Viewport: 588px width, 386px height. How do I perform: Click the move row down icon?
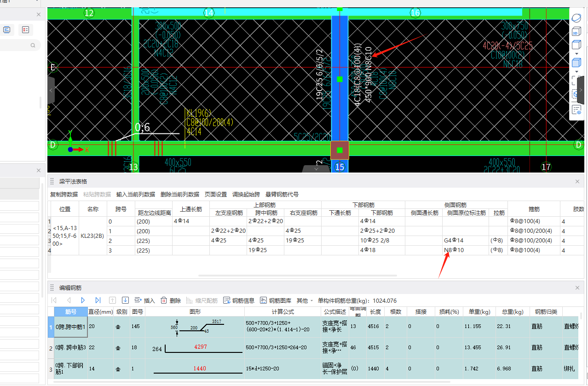click(125, 300)
